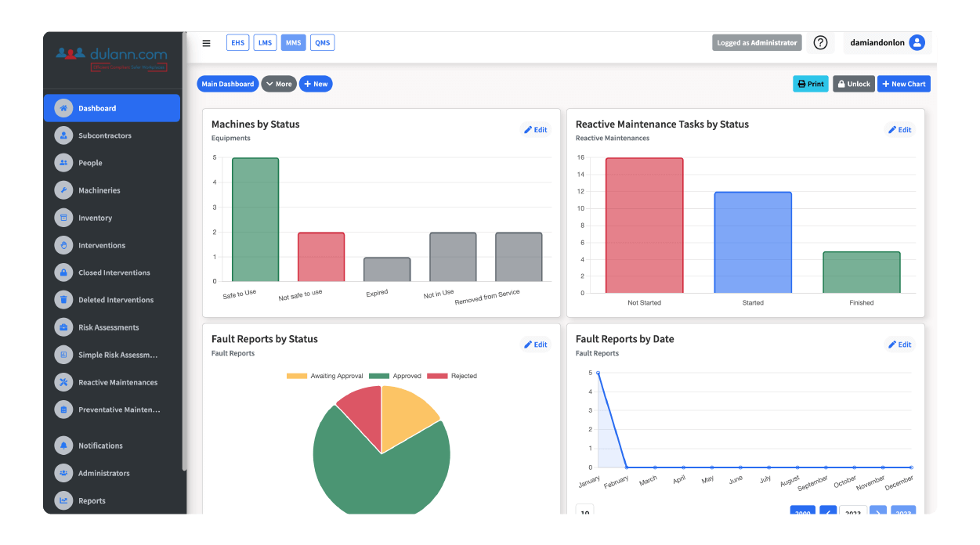
Task: Click the Expired bar in Machines chart
Action: (x=387, y=269)
